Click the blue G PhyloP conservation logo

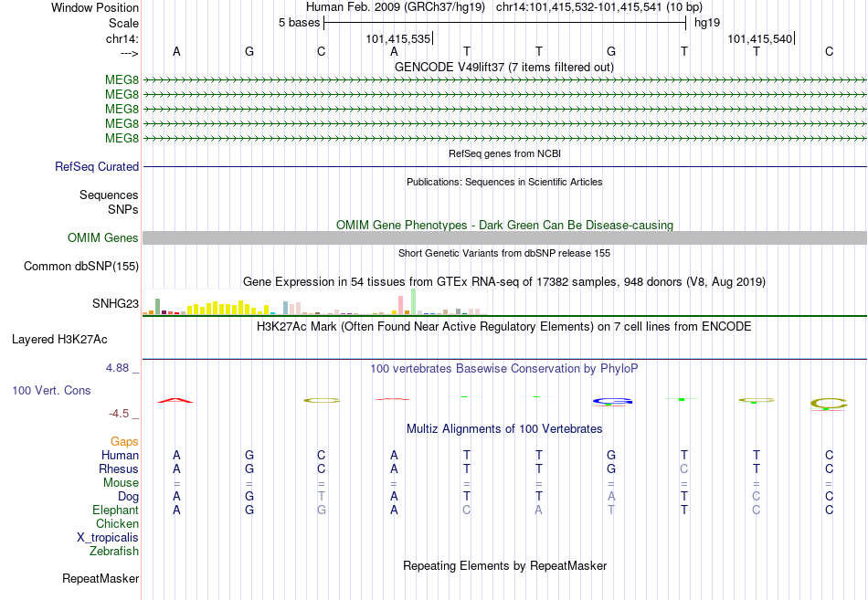click(x=611, y=401)
